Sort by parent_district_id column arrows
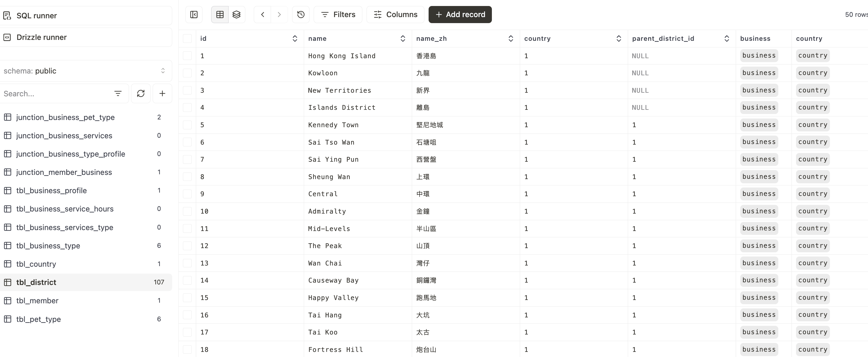The image size is (868, 357). coord(726,38)
